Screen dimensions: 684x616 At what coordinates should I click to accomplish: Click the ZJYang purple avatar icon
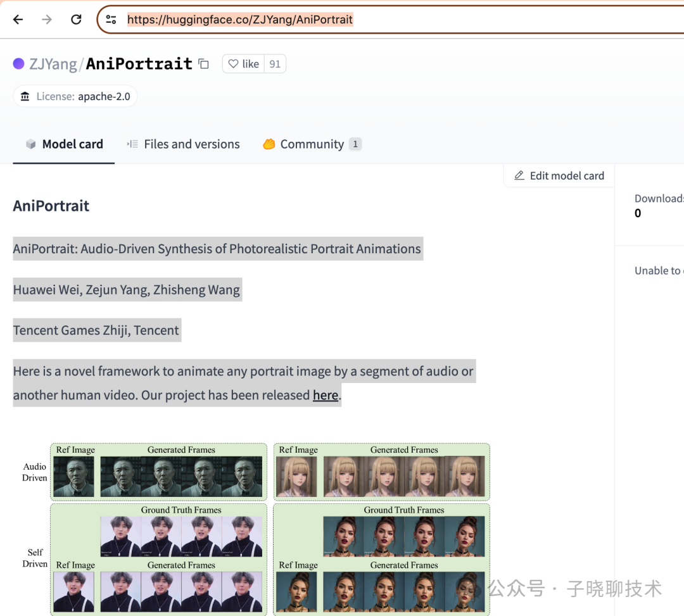tap(18, 63)
